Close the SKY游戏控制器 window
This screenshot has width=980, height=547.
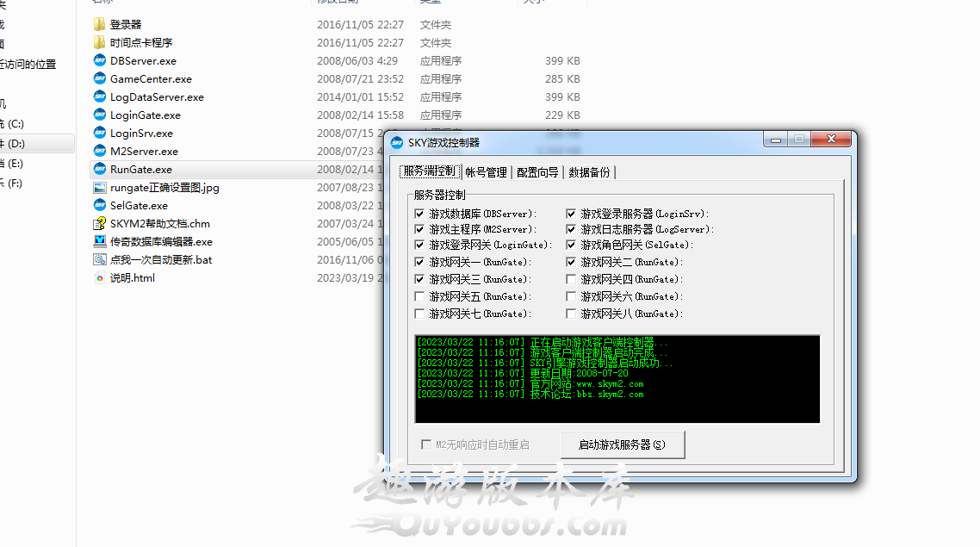831,140
